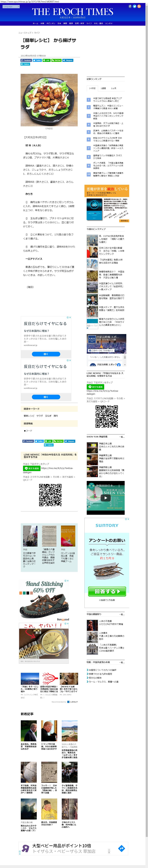Close the Suntory ad via its X icon
The image size is (148, 868).
point(128,519)
